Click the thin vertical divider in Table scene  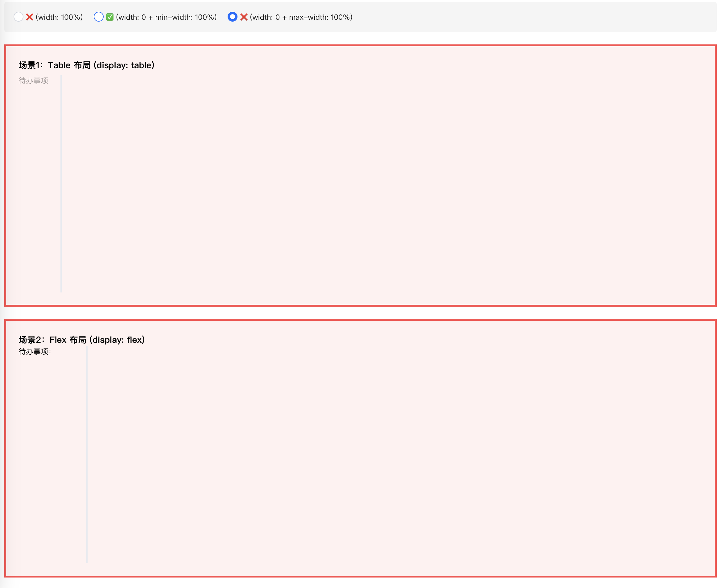(61, 183)
